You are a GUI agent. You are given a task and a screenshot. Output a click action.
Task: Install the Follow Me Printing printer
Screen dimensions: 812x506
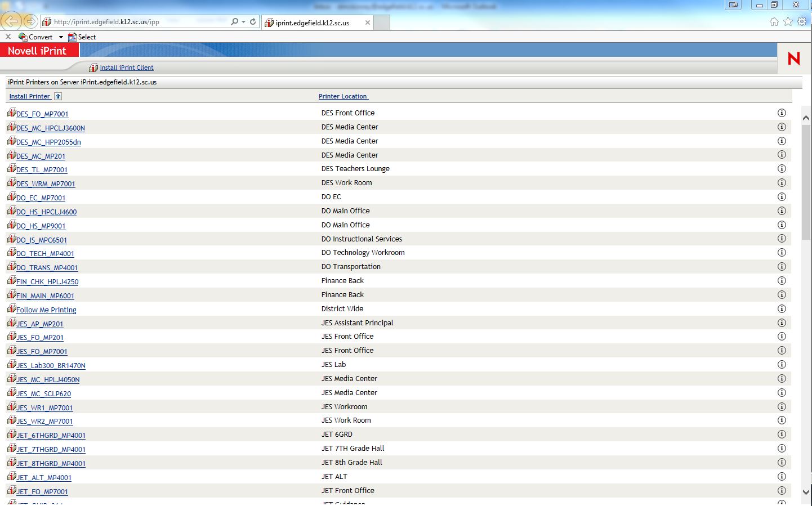pos(46,310)
